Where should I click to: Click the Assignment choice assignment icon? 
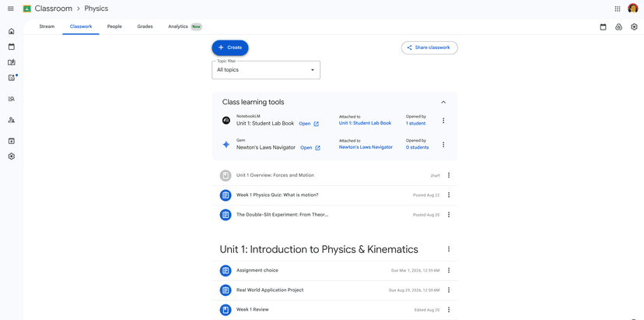tap(226, 270)
